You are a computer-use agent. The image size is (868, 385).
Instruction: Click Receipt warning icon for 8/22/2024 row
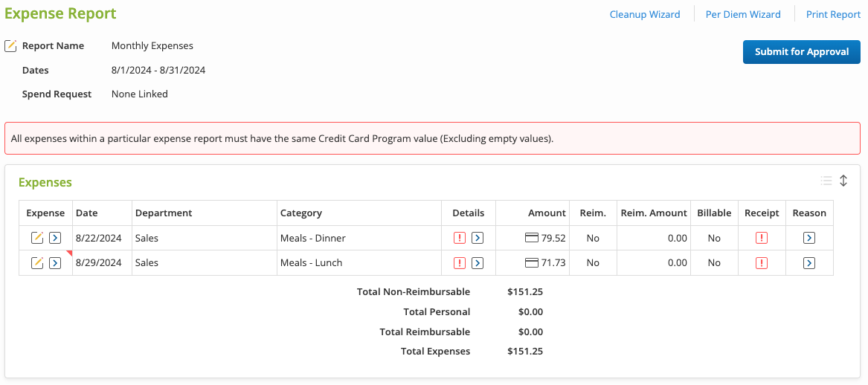point(762,238)
